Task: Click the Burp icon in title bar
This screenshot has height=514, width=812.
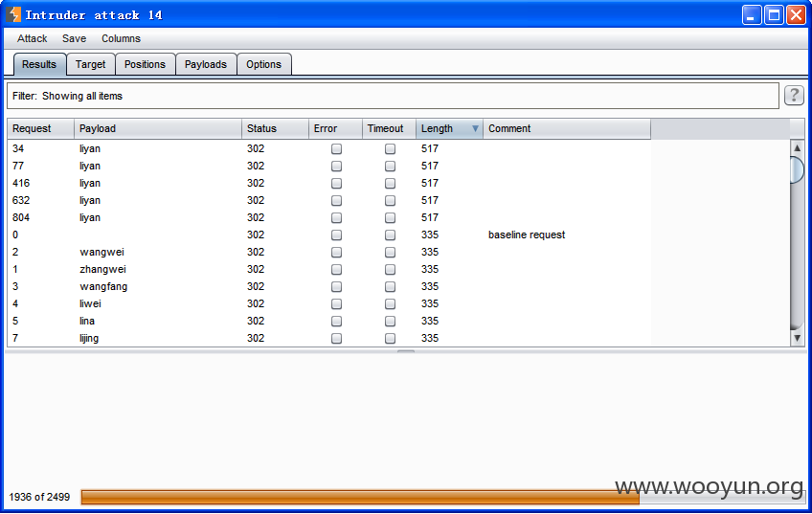Action: pos(14,14)
